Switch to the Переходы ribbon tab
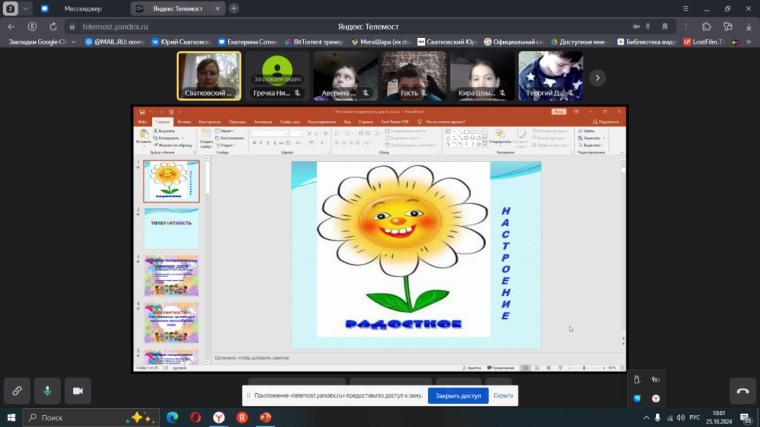 (237, 122)
